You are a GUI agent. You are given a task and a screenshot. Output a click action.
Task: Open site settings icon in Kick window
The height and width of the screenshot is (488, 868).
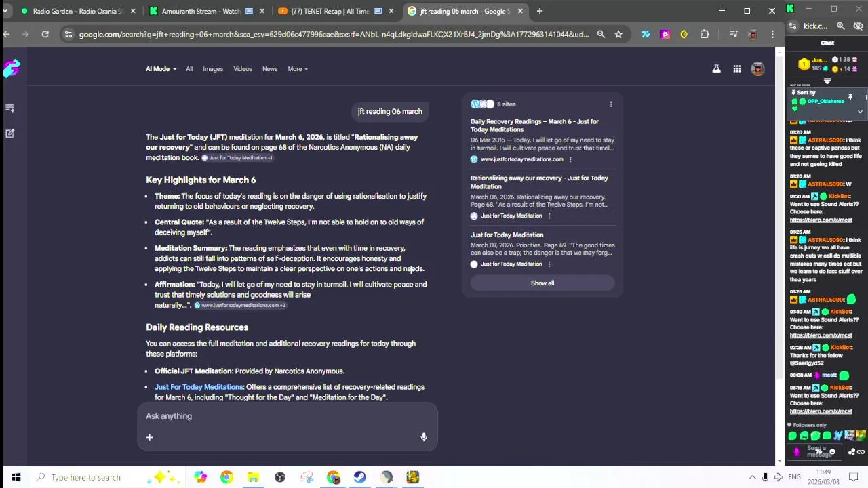point(792,26)
